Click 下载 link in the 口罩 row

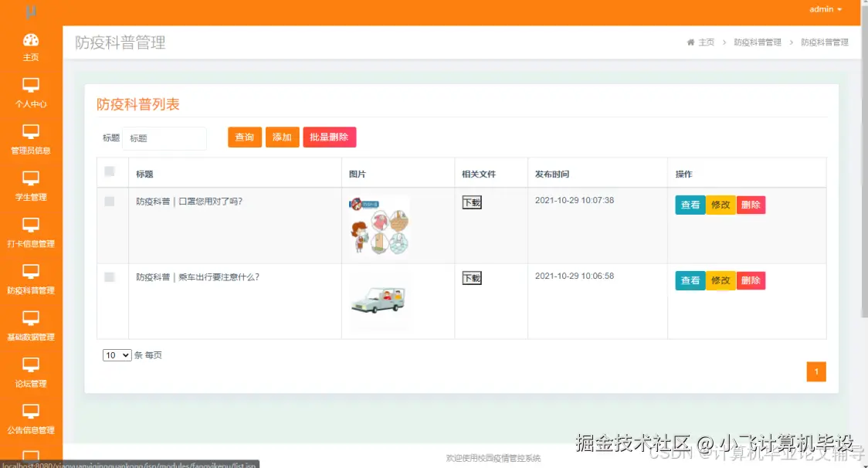tap(472, 202)
